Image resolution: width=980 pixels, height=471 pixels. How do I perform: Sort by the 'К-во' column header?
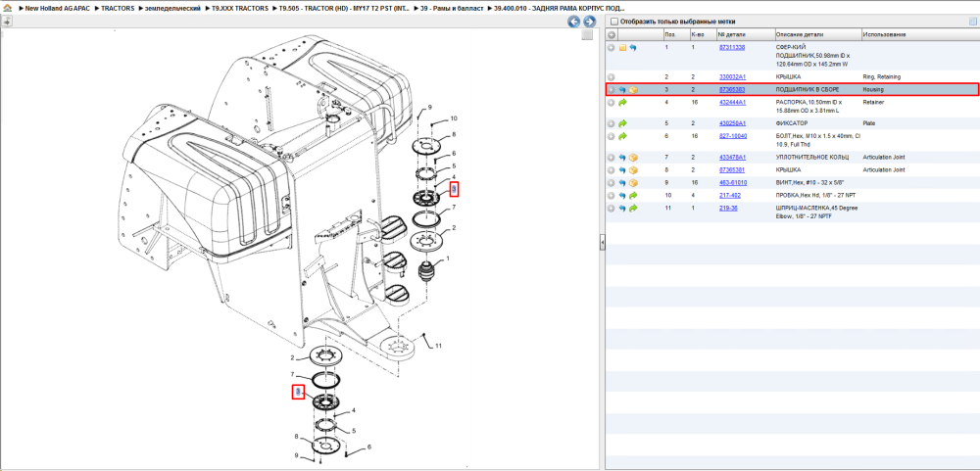[x=703, y=34]
